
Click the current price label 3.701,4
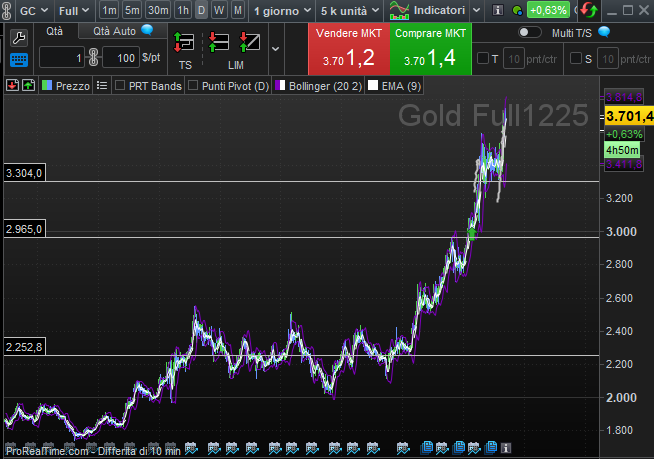629,116
